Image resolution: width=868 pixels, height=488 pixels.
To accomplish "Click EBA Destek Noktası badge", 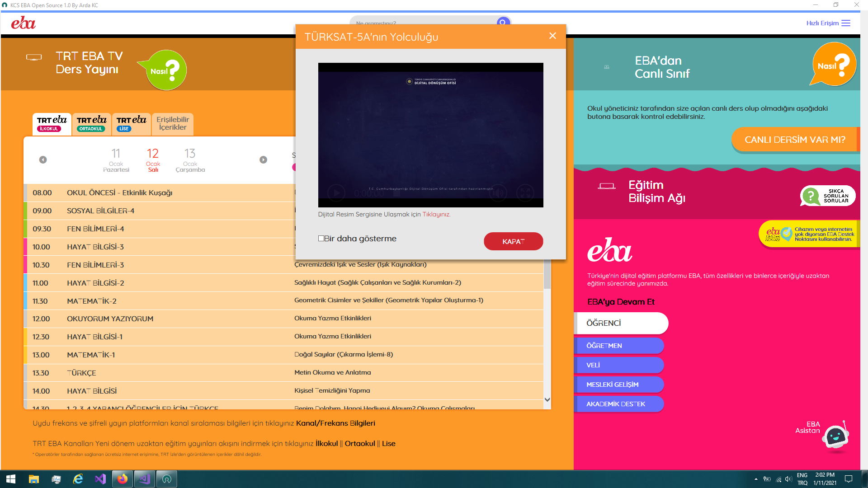I will click(x=808, y=234).
